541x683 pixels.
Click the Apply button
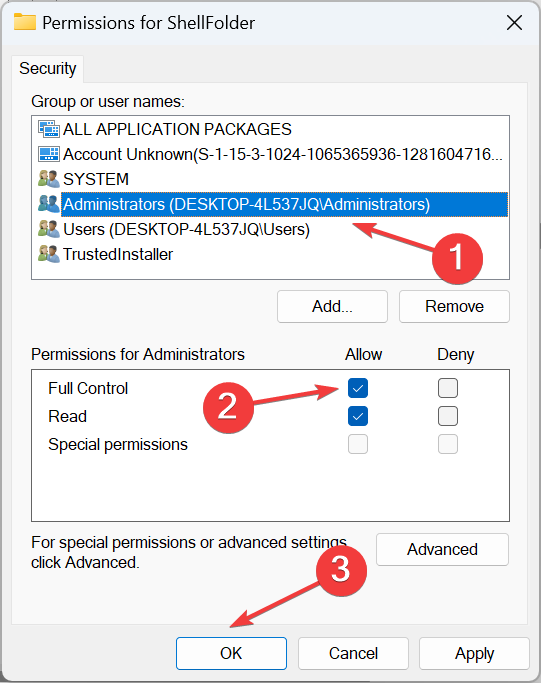point(474,653)
